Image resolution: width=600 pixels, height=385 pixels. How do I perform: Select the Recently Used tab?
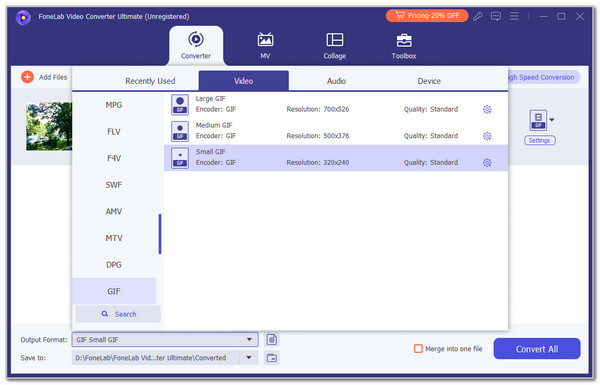150,81
